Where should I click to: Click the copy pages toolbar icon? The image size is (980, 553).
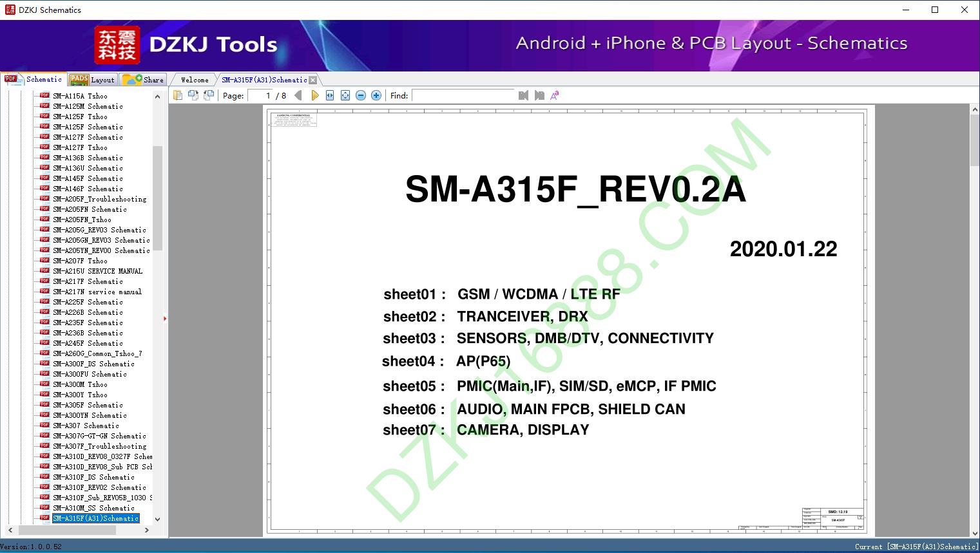[177, 95]
